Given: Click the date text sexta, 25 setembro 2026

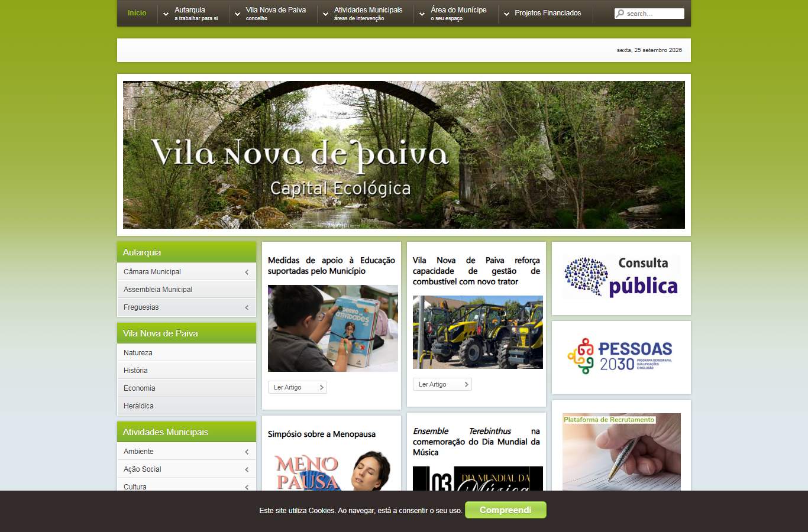Looking at the screenshot, I should click(x=649, y=50).
